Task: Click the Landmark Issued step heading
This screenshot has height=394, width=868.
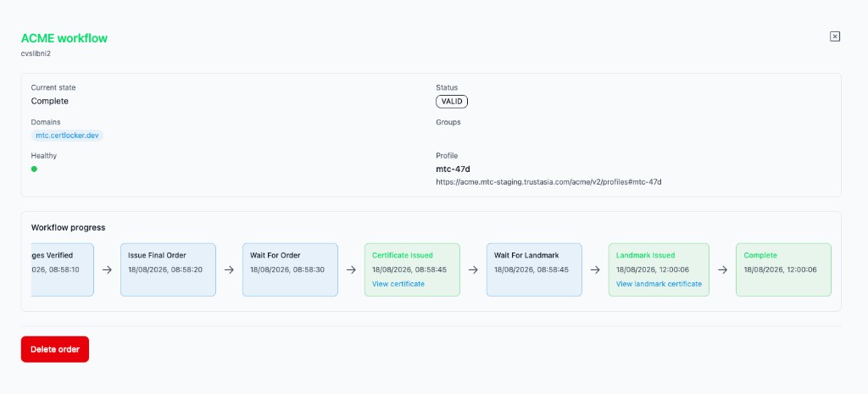Action: tap(645, 255)
